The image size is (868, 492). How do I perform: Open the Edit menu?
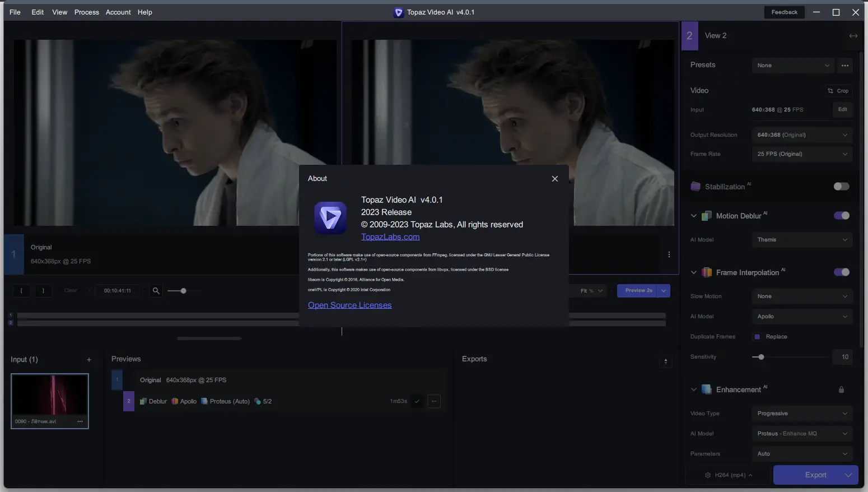pyautogui.click(x=38, y=12)
